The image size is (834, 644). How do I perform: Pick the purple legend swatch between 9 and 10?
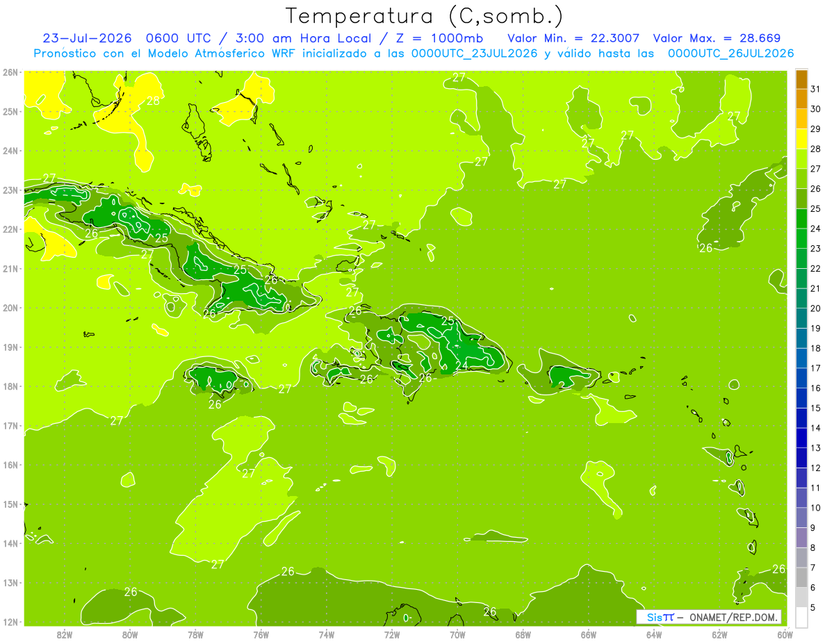coord(801,518)
